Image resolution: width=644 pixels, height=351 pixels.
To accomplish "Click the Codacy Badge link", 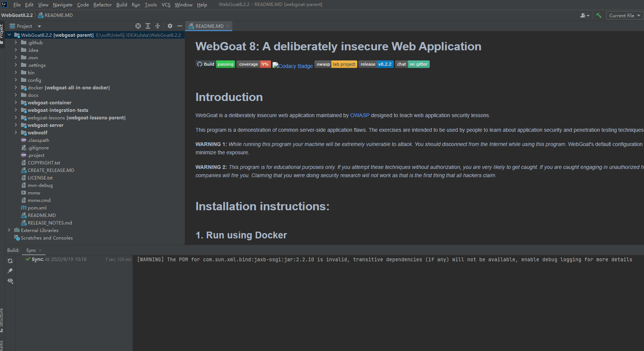I will [293, 66].
